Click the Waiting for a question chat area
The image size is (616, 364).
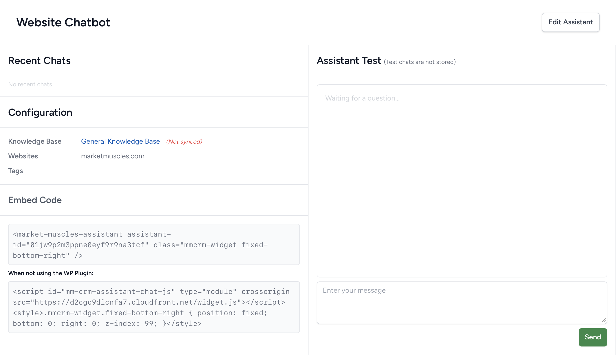coord(461,180)
